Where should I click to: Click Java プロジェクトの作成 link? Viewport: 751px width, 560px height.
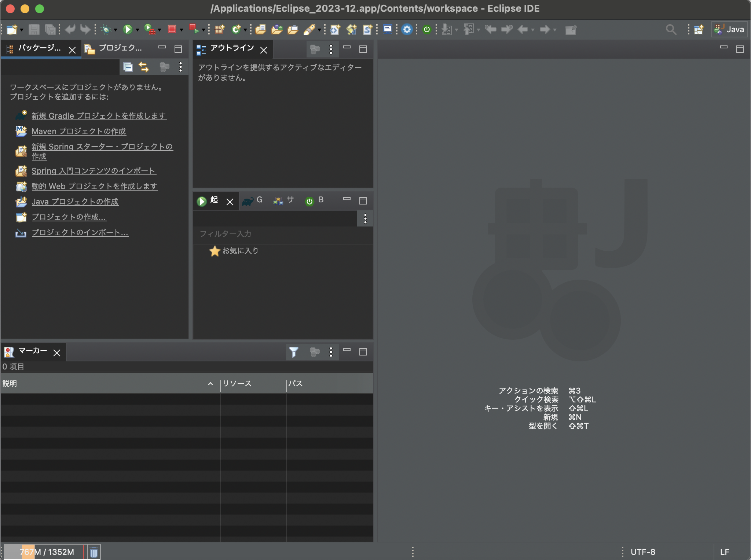coord(75,202)
